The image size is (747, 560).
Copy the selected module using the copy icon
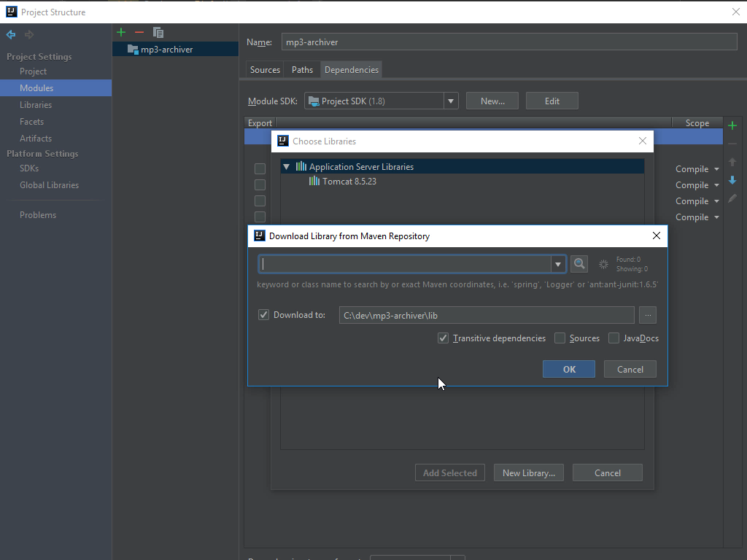coord(158,32)
